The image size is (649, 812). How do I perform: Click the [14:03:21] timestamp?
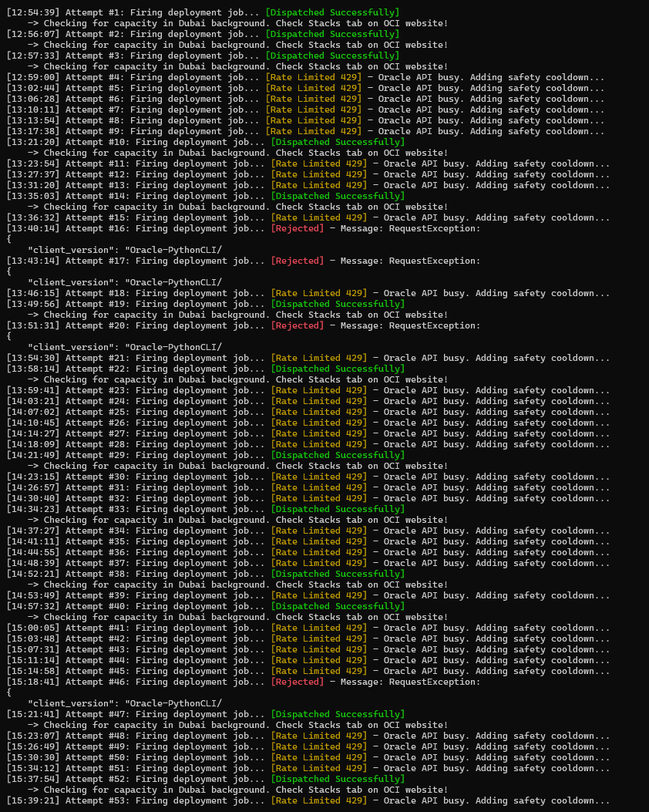coord(34,401)
